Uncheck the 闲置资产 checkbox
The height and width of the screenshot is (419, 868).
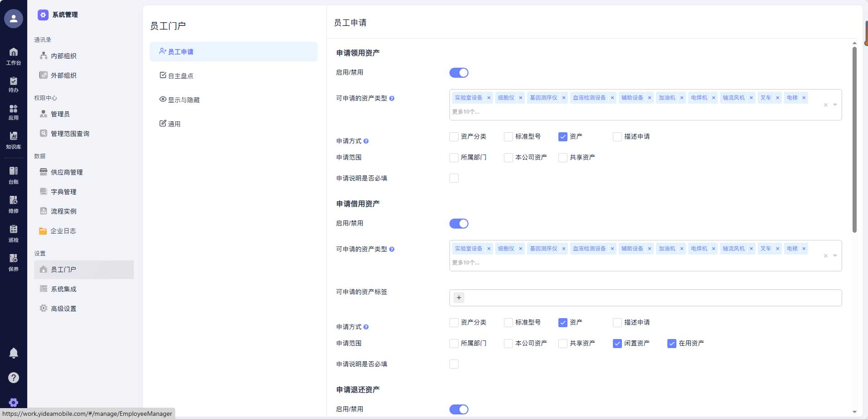point(616,344)
